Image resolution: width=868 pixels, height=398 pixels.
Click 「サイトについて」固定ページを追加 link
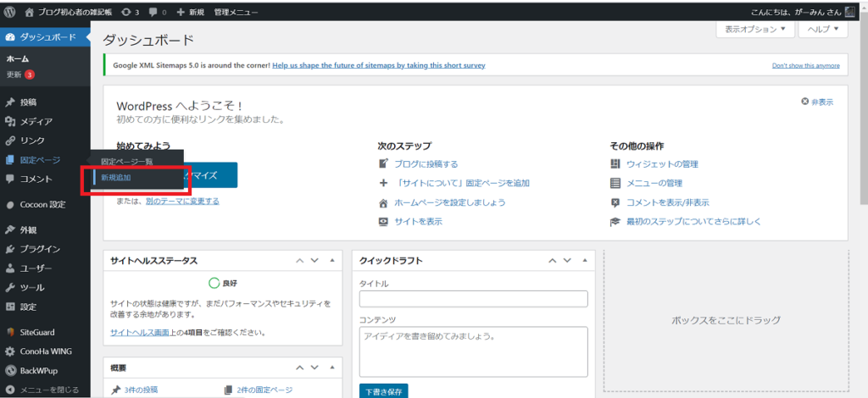point(462,183)
